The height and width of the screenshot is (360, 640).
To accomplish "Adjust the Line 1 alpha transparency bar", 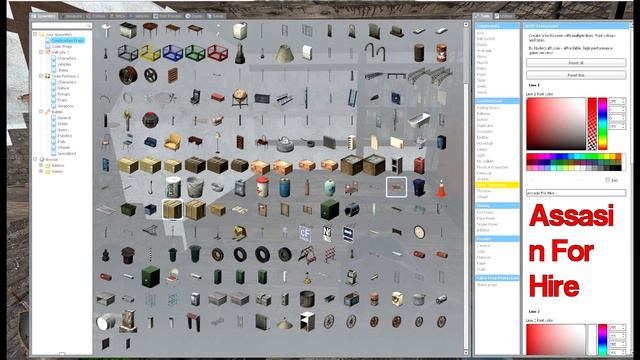I will point(592,124).
